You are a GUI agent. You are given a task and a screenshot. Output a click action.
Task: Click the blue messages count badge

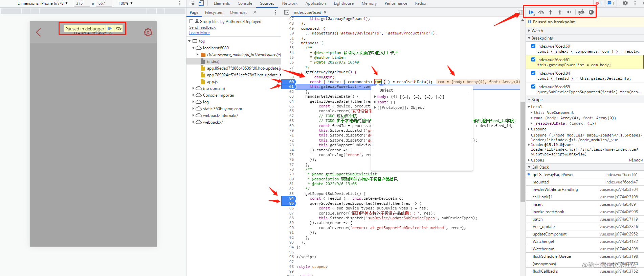[611, 3]
